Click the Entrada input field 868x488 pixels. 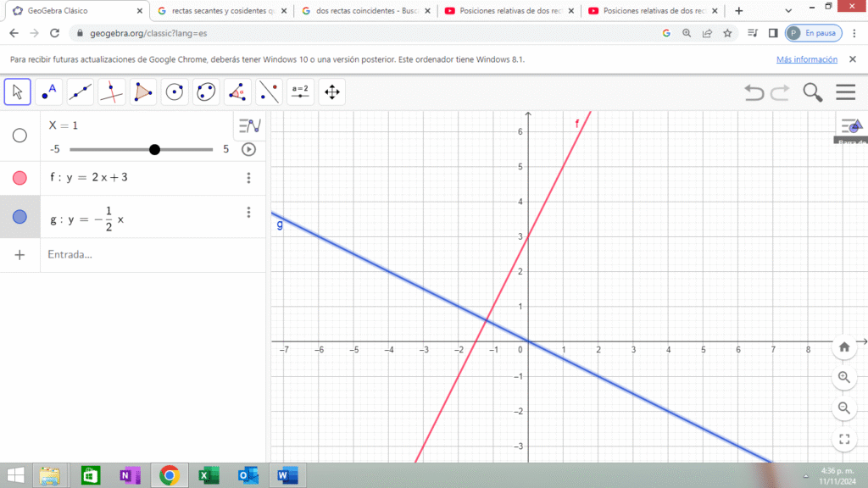click(x=136, y=254)
